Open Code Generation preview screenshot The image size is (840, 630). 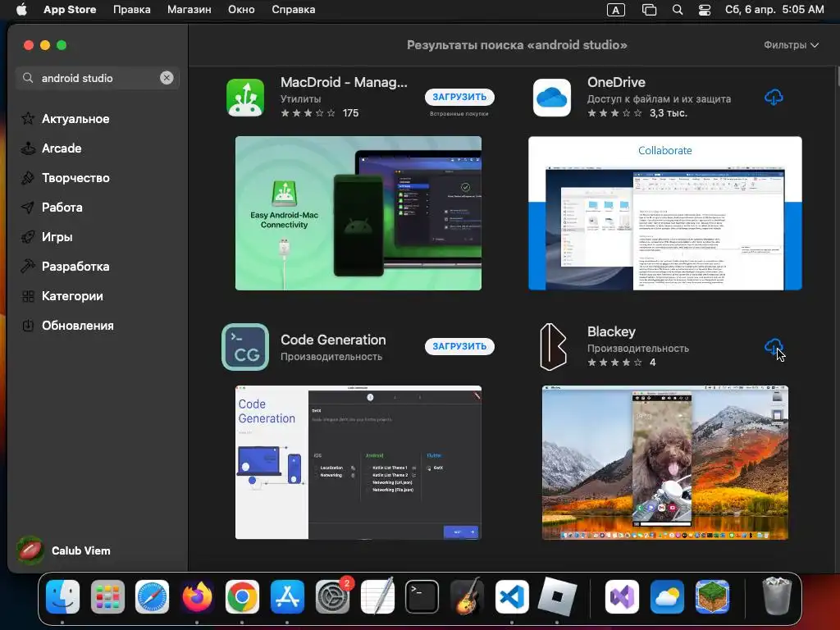click(358, 463)
